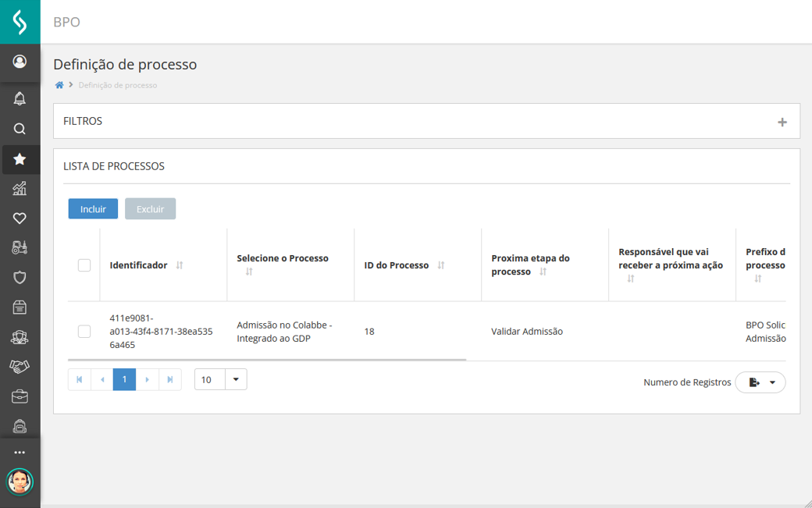Click the Definição de processo breadcrumb

click(x=118, y=85)
